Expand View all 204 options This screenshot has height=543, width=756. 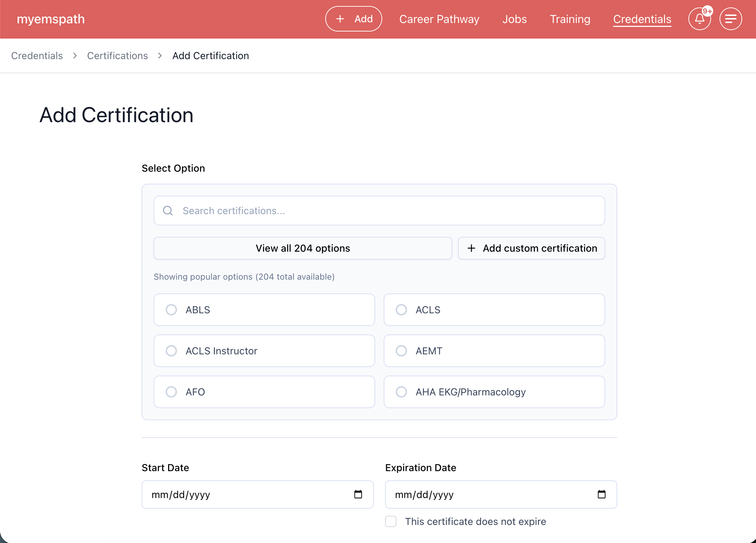[x=303, y=248]
